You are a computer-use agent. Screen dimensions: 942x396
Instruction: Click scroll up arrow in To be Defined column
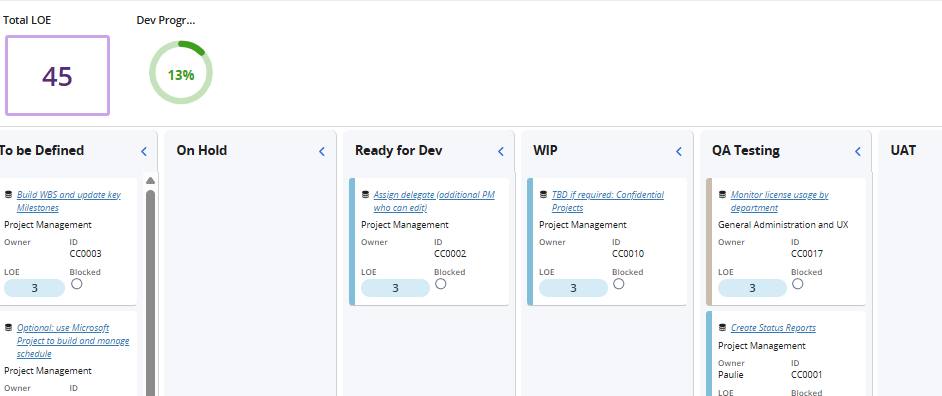click(150, 180)
